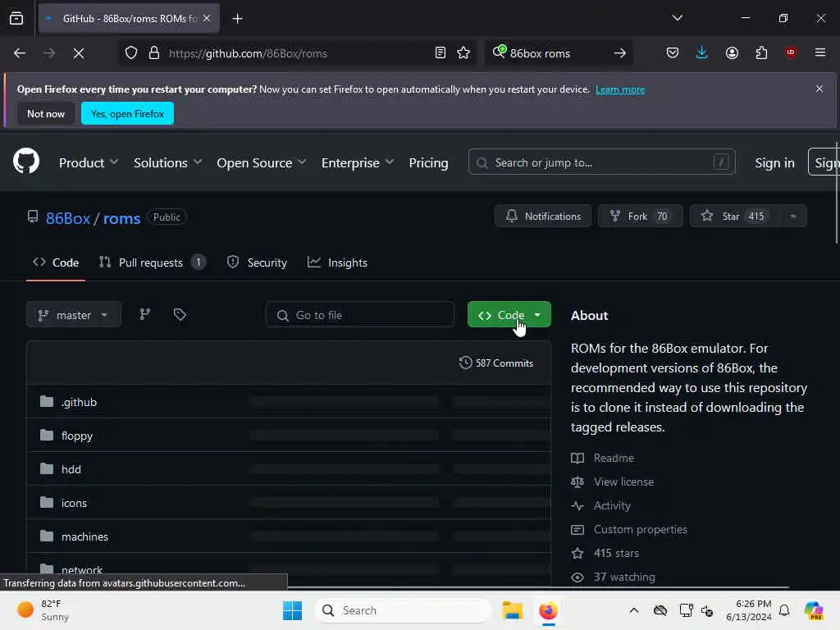Open the Firefox hamburger menu
Viewport: 840px width, 630px height.
pyautogui.click(x=819, y=52)
